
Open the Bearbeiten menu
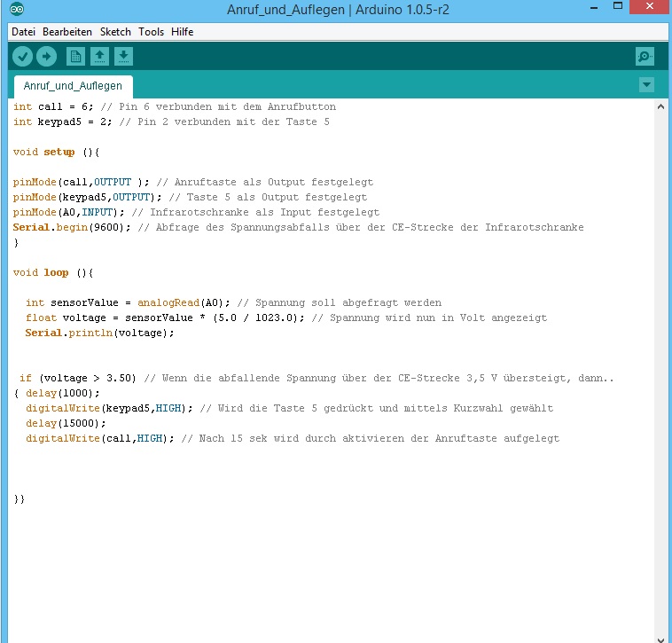[67, 32]
